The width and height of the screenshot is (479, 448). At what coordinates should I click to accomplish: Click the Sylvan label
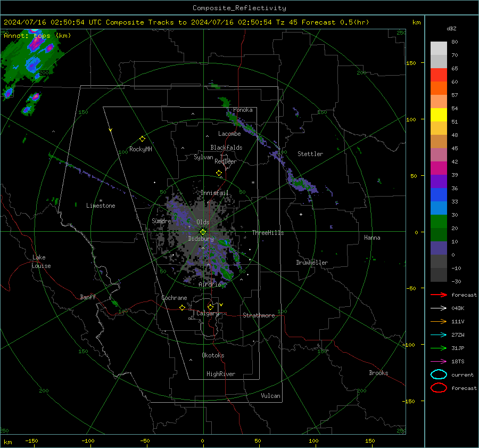click(x=203, y=157)
